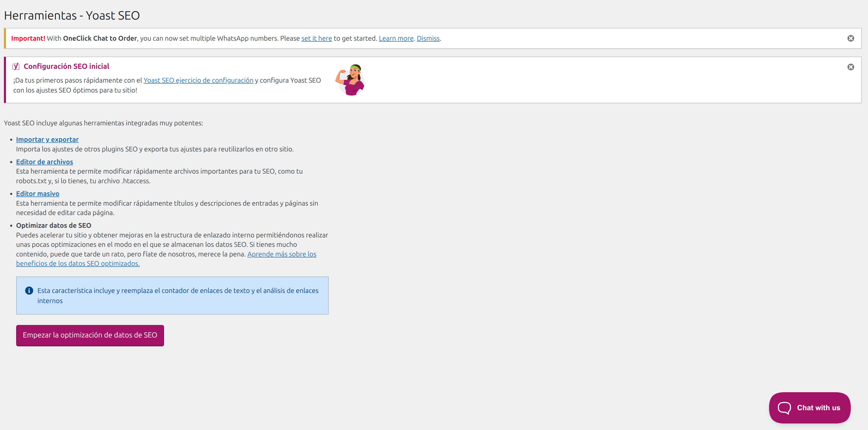Open the Importar y exportar tool
868x430 pixels.
(x=47, y=140)
